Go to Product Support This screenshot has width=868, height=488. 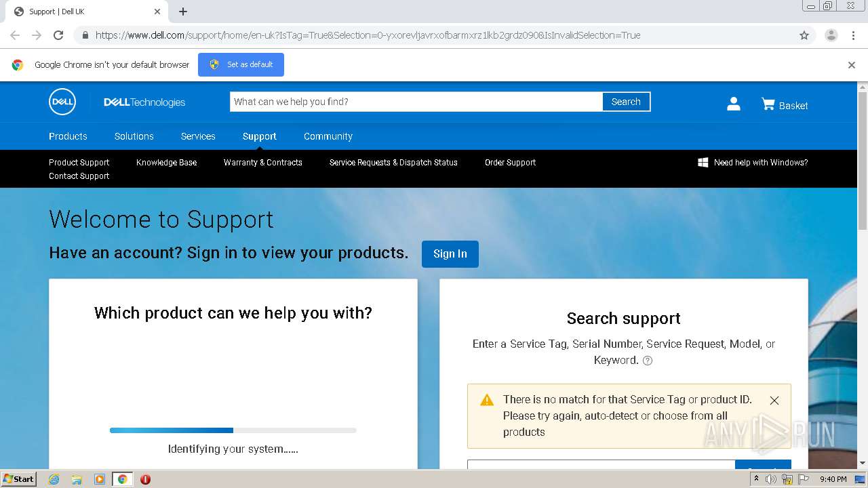[x=79, y=163]
